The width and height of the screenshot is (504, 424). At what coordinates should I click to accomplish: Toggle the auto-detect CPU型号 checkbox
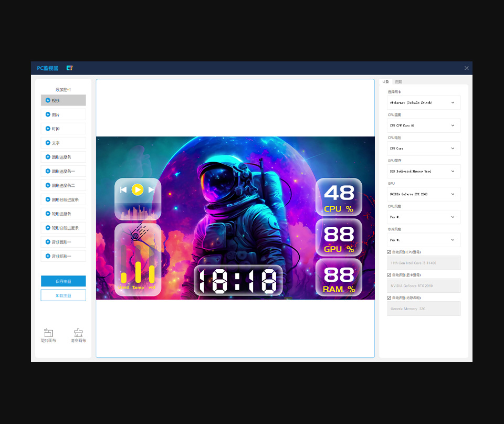coord(388,252)
